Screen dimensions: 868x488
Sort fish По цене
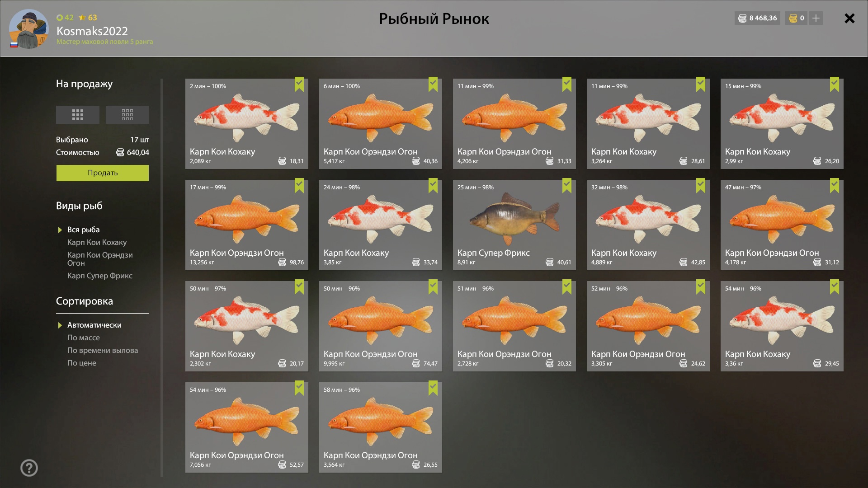pyautogui.click(x=81, y=363)
